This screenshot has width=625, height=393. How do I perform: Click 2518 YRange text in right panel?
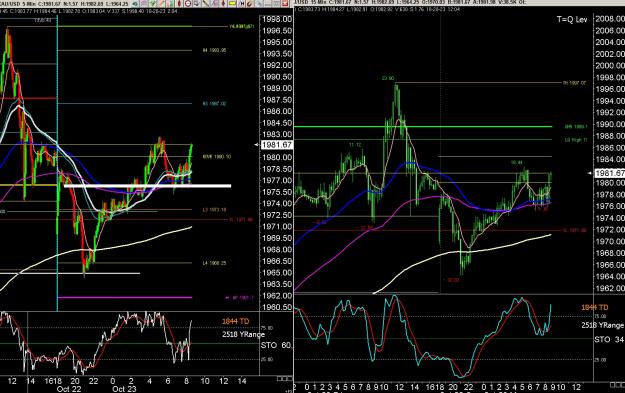[603, 325]
